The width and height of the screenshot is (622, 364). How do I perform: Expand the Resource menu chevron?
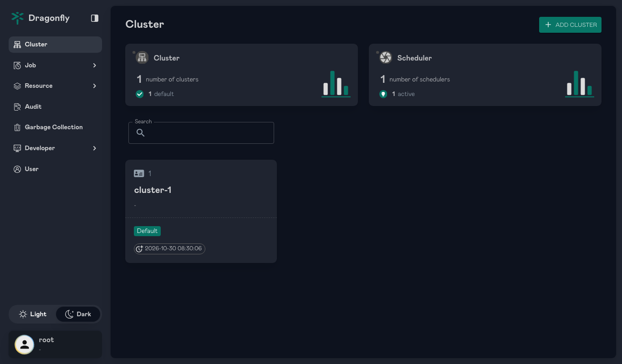pos(95,86)
